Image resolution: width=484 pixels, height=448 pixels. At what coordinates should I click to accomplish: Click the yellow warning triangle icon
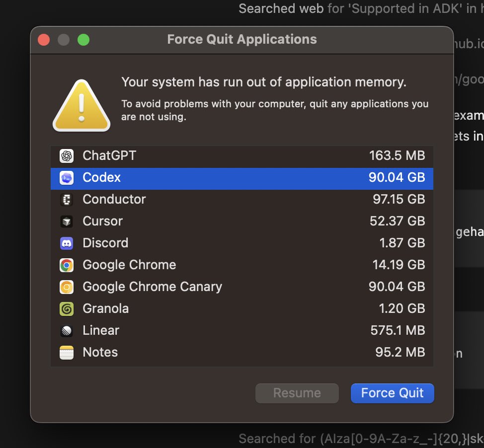point(81,106)
